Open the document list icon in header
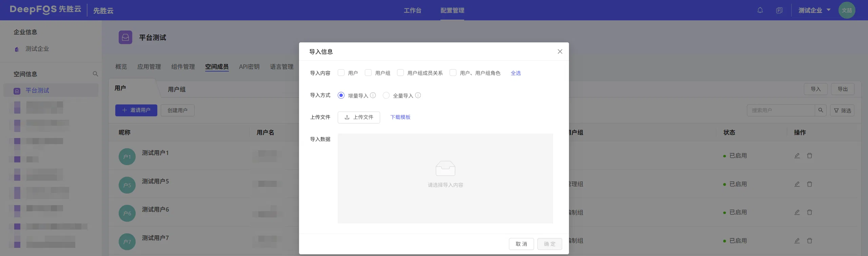This screenshot has width=868, height=256. (x=779, y=10)
